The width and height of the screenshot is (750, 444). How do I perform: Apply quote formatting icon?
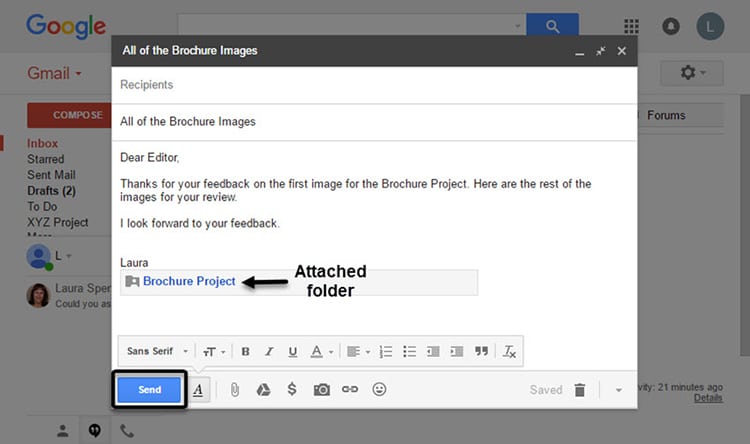(481, 351)
